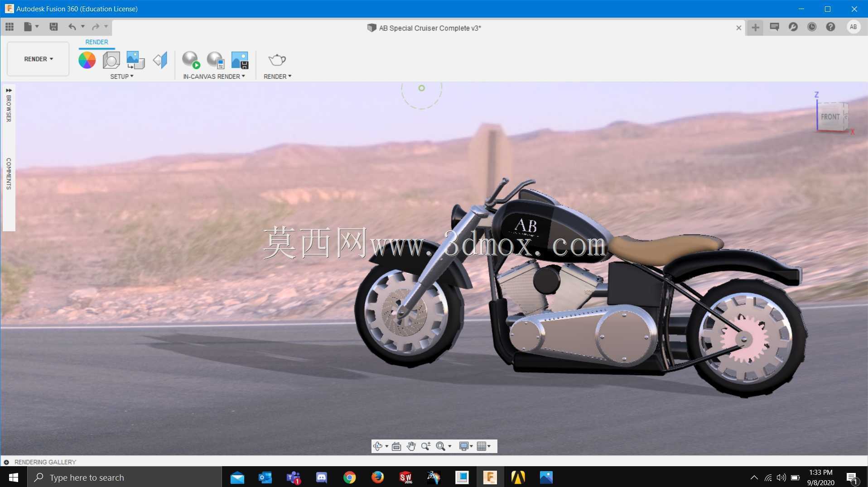
Task: Select the AB Special Cruiser Complete v3 tab
Action: (424, 28)
